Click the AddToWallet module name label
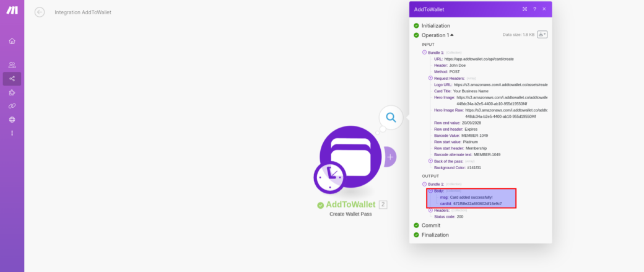 point(350,204)
